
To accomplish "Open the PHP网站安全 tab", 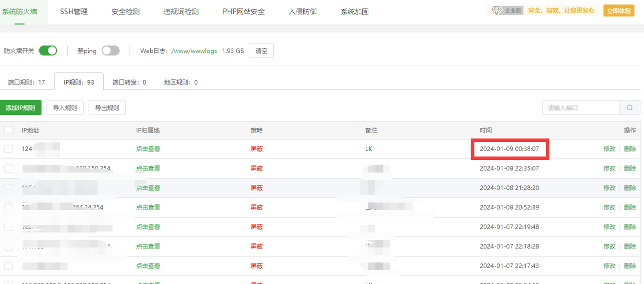I will click(244, 11).
